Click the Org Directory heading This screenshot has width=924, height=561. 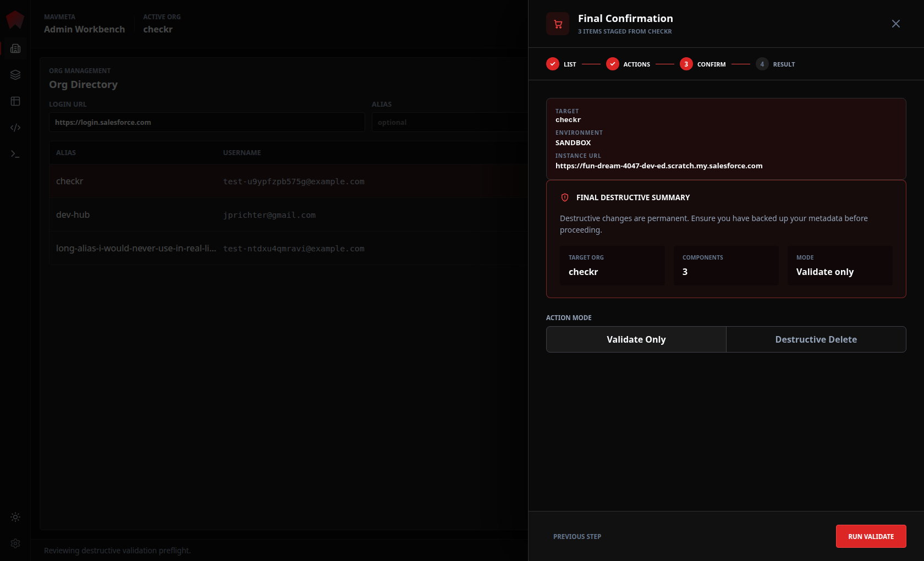coord(83,84)
